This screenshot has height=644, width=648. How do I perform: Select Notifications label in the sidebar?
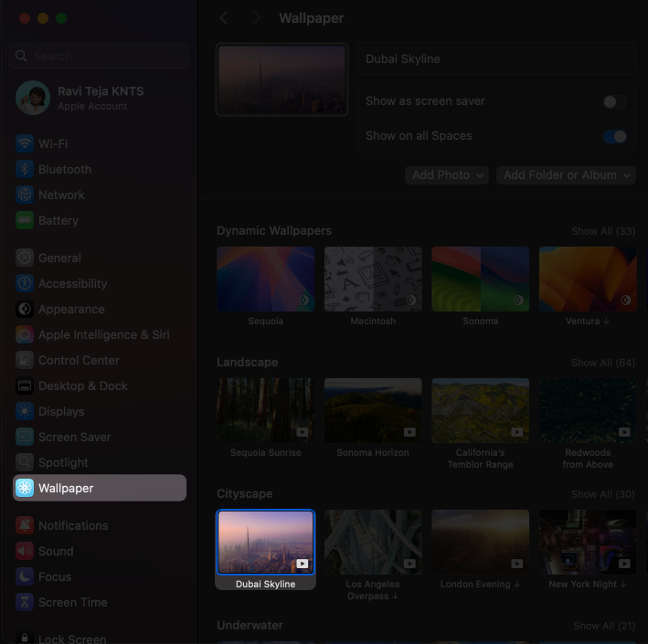click(x=73, y=525)
